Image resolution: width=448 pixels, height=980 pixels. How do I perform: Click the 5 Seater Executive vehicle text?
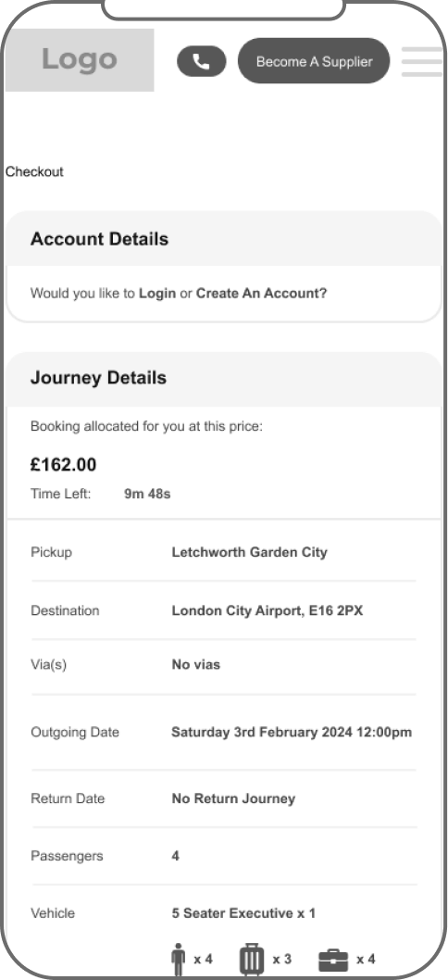pyautogui.click(x=243, y=913)
